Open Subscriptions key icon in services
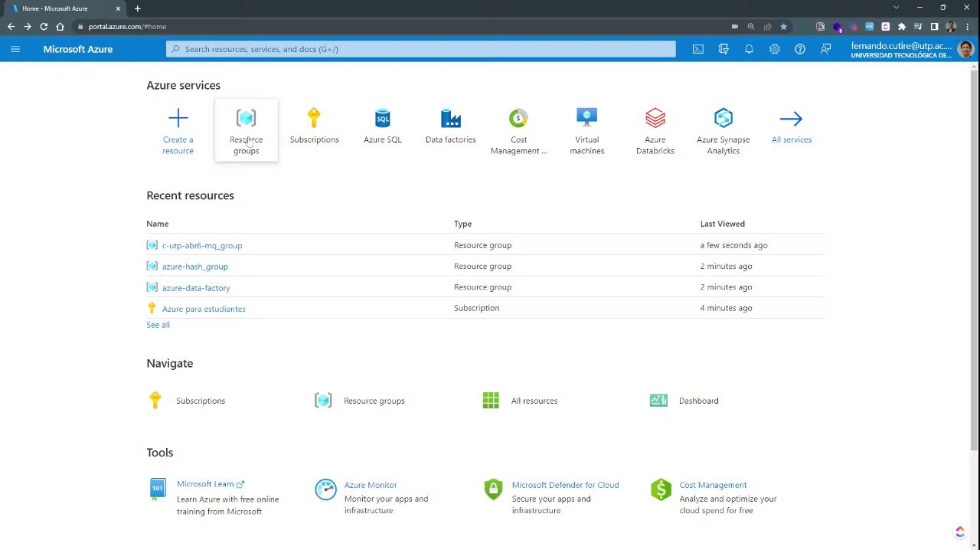The image size is (980, 550). 314,118
